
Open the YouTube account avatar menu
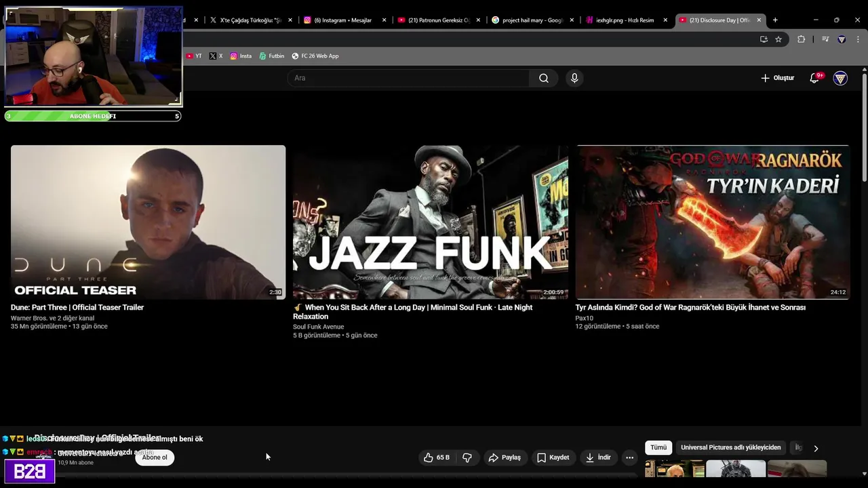840,78
